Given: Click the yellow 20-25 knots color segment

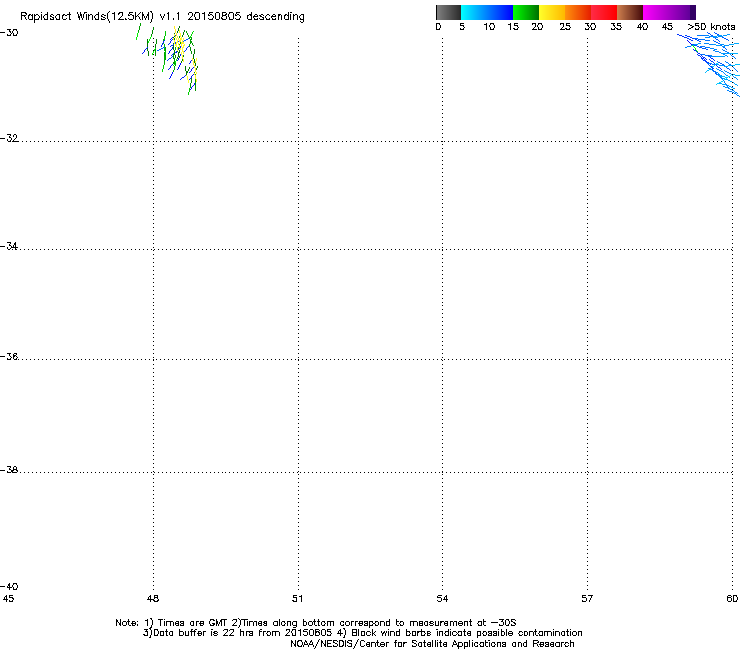Looking at the screenshot, I should (x=552, y=12).
